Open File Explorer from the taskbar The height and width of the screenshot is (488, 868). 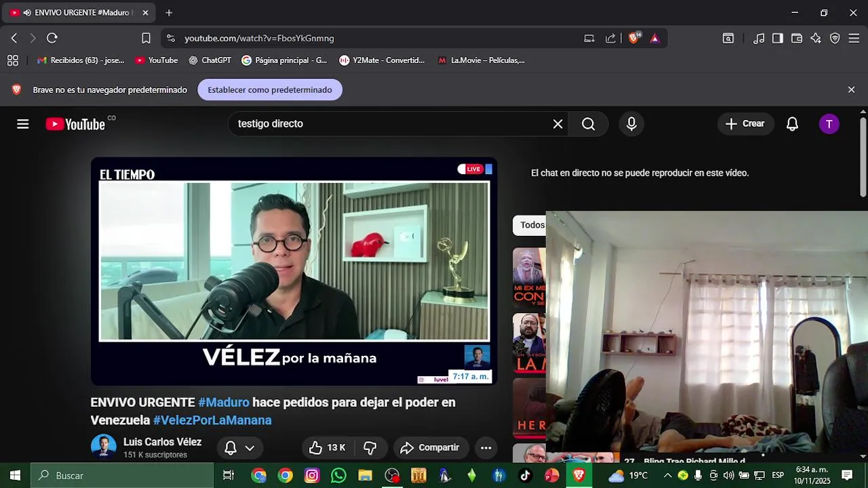(365, 476)
